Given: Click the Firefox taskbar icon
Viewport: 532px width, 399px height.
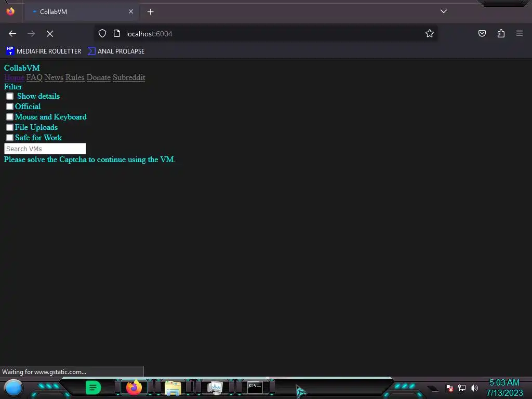Looking at the screenshot, I should click(134, 388).
